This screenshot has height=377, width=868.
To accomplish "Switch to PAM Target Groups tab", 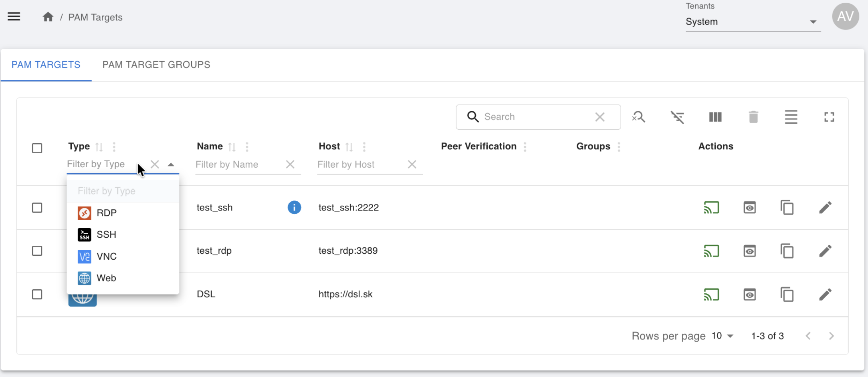I will click(x=156, y=65).
